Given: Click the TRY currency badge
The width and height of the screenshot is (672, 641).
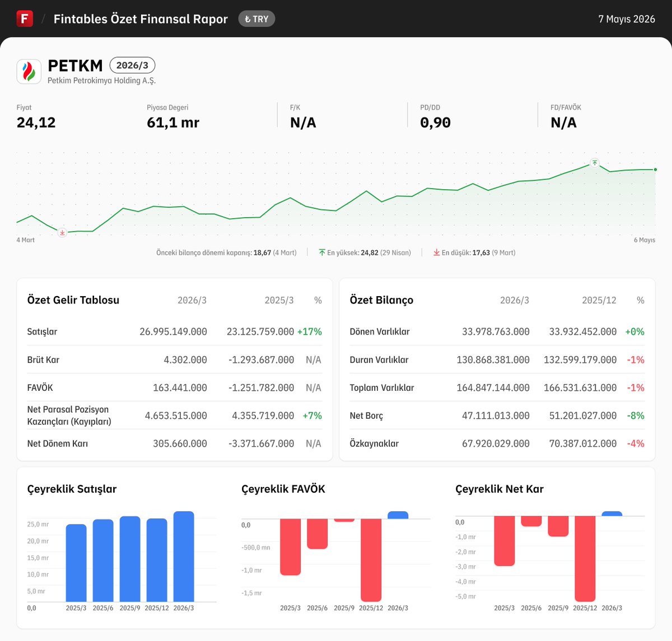Looking at the screenshot, I should pos(256,19).
